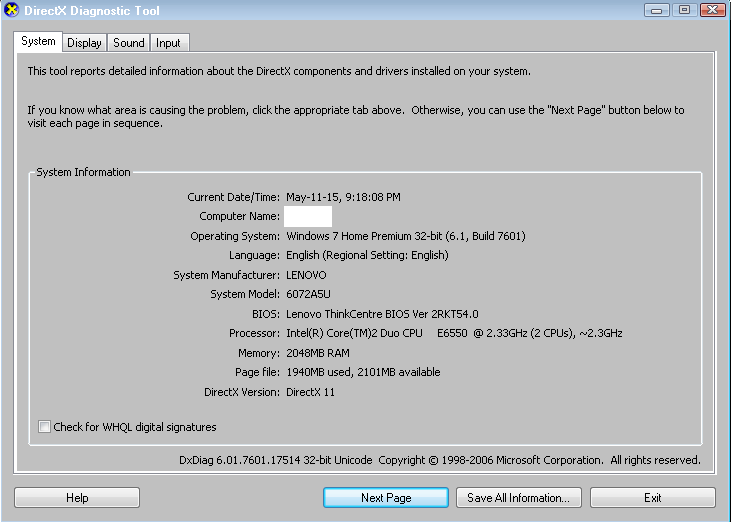This screenshot has width=731, height=522.
Task: Close the window with the red X
Action: tap(713, 10)
